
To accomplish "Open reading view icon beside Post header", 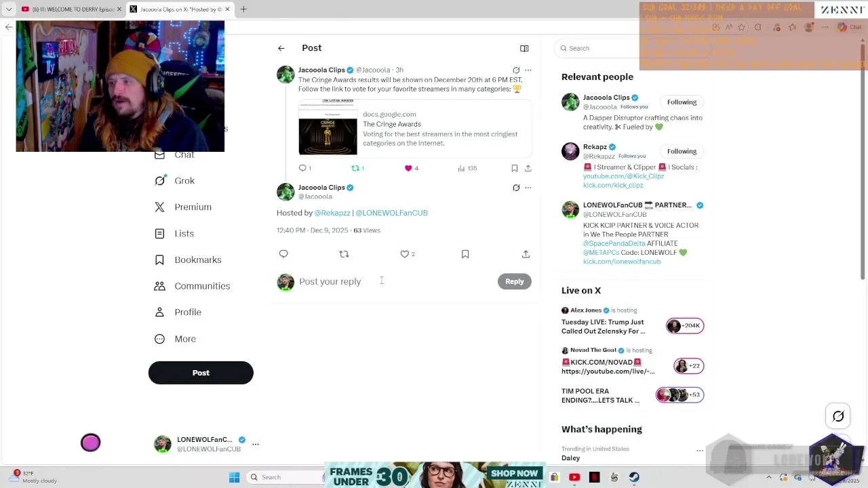I will click(x=524, y=48).
